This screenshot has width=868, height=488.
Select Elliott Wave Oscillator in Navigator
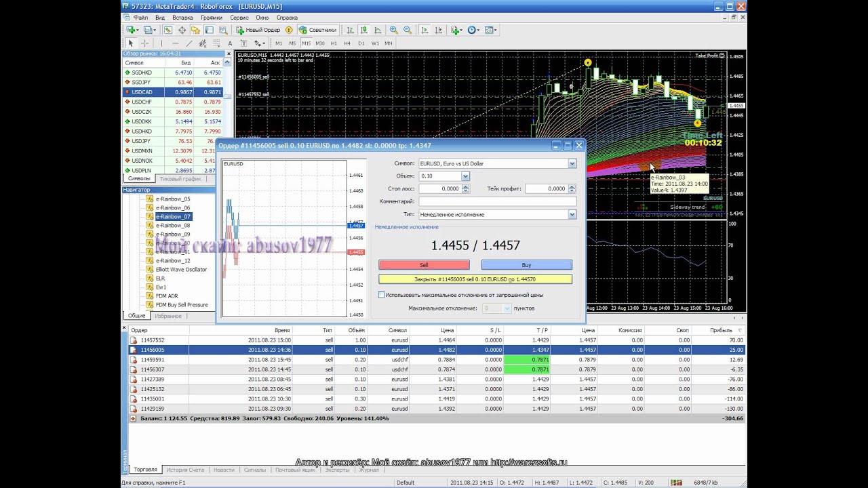coord(181,269)
